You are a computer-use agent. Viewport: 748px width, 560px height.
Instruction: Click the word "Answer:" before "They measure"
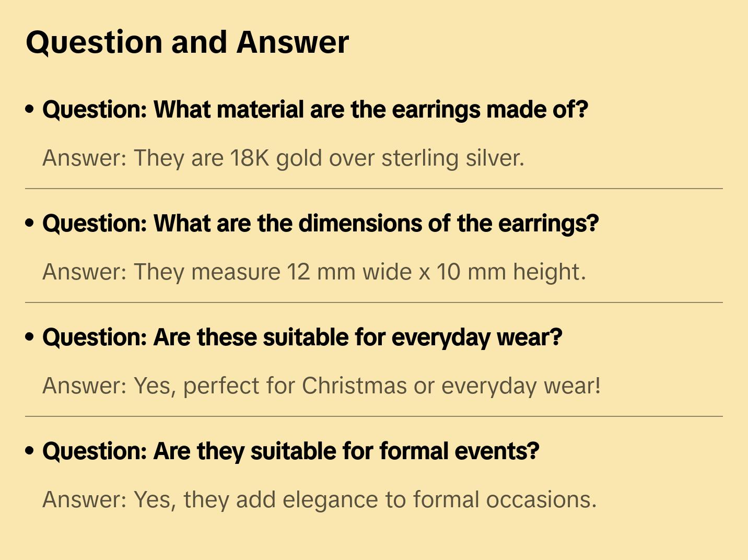tap(85, 272)
